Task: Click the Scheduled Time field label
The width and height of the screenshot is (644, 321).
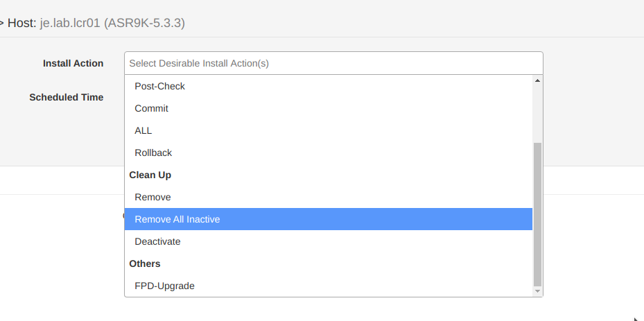Action: (66, 97)
